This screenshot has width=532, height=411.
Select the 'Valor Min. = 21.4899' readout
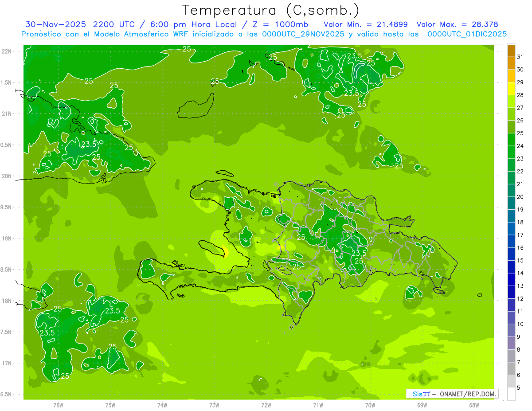click(365, 24)
